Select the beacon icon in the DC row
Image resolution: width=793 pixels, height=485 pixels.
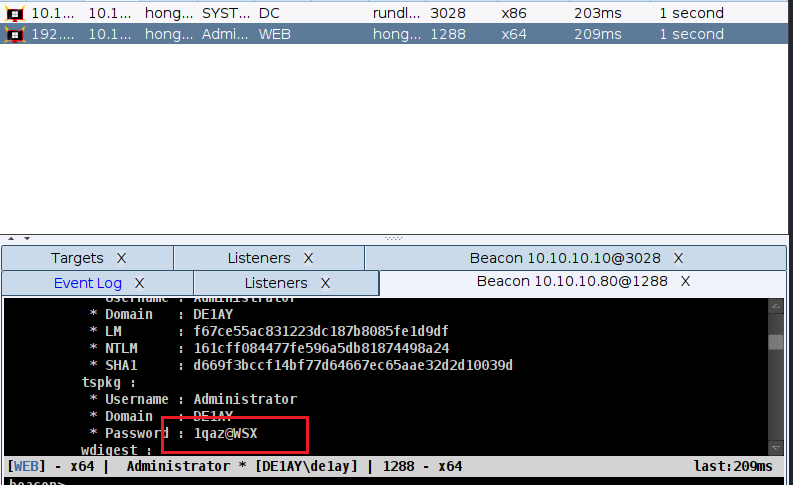[x=15, y=14]
